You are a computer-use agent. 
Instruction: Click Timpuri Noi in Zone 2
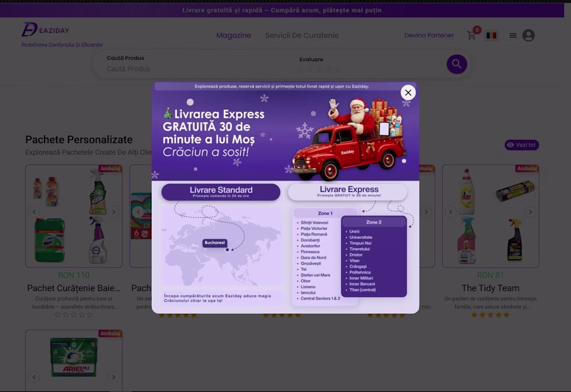pos(360,243)
